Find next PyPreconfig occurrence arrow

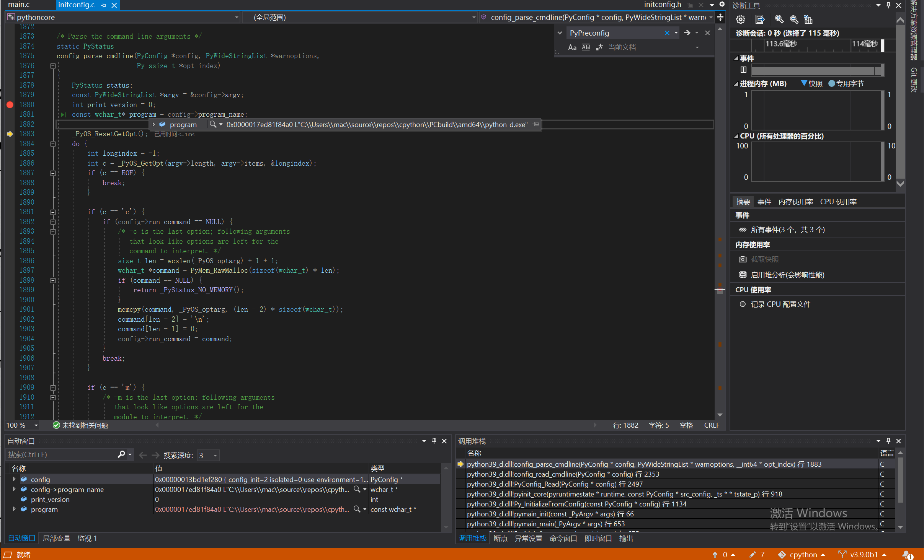coord(687,33)
